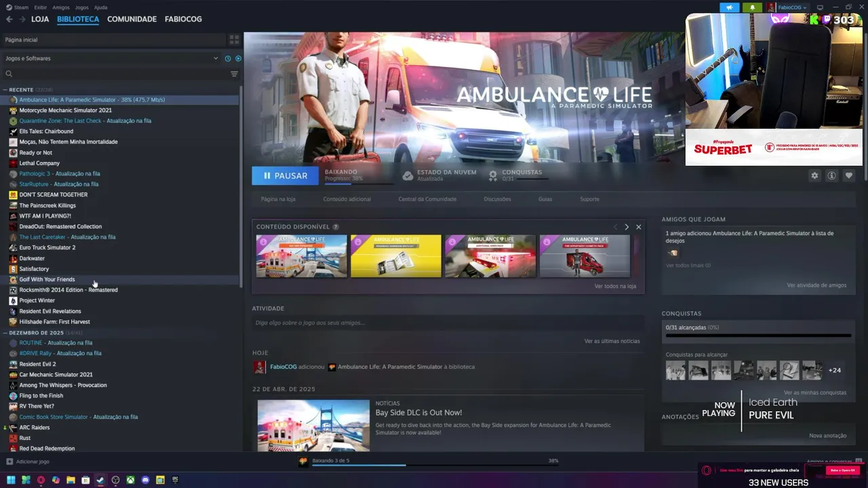Pause the download with PAUSAR button
Viewport: 868px width, 488px height.
pos(285,176)
